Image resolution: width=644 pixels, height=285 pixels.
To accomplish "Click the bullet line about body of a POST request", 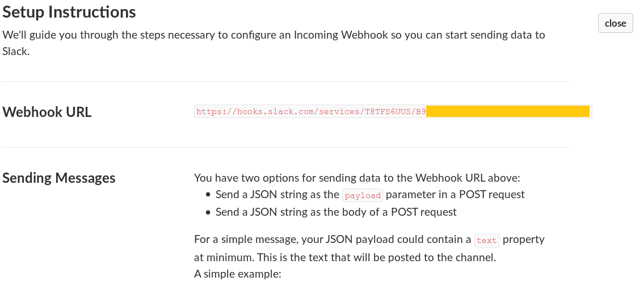I will (x=336, y=212).
